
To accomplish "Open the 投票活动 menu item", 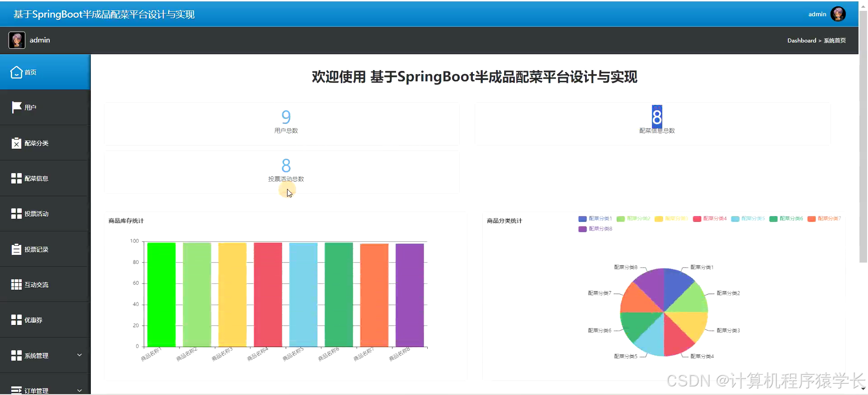I will coord(45,214).
